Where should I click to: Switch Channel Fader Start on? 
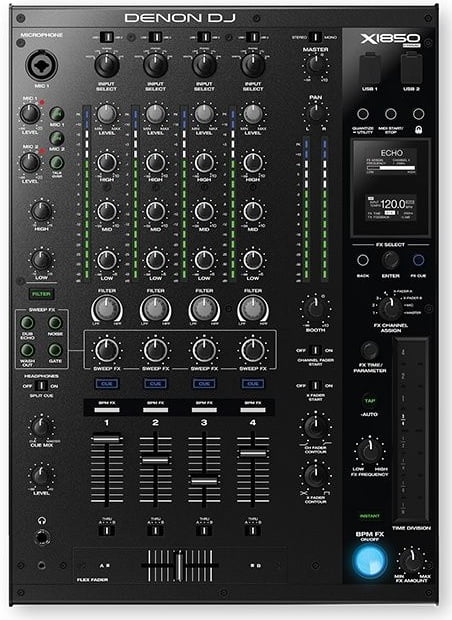click(x=315, y=350)
